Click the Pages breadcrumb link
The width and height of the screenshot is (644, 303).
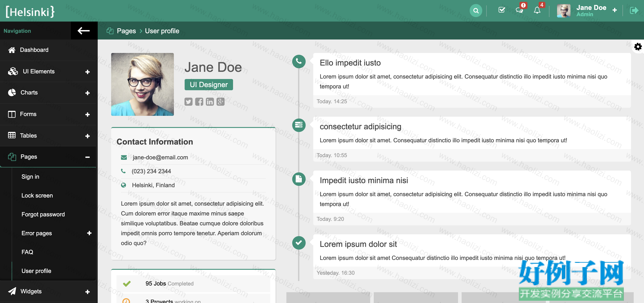tap(126, 31)
